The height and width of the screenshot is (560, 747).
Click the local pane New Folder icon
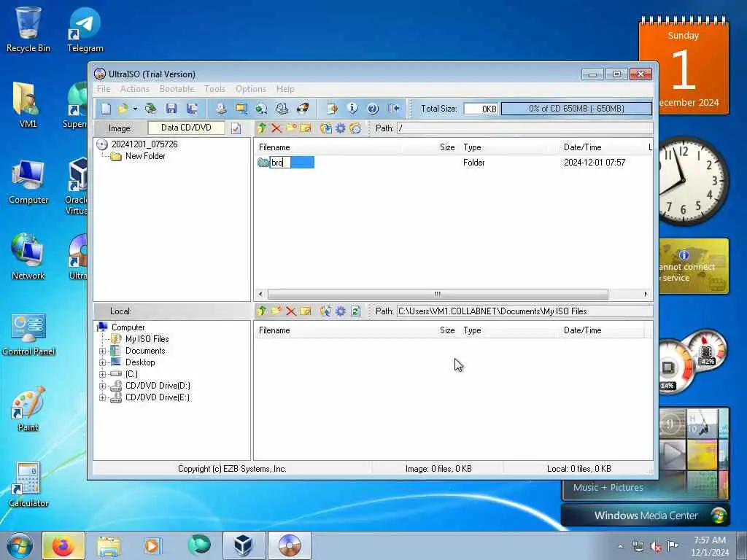tap(276, 311)
